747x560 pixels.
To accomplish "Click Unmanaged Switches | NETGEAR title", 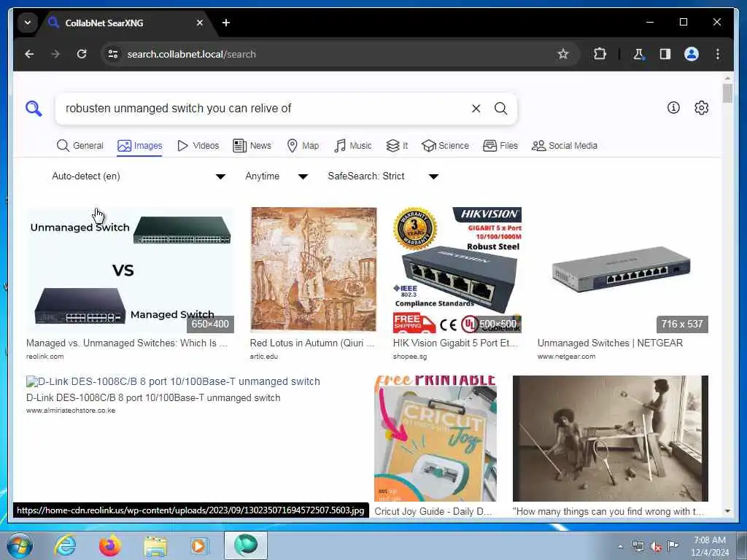I will (x=610, y=343).
